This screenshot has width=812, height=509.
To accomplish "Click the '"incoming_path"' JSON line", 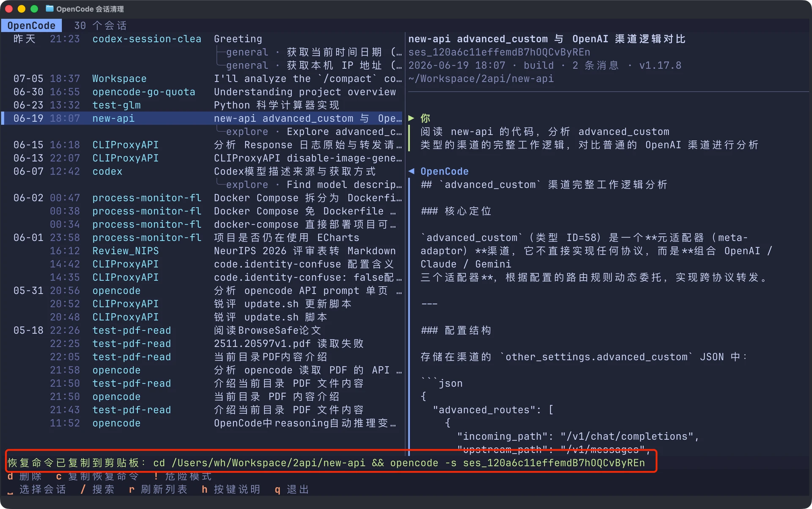I will coord(578,436).
